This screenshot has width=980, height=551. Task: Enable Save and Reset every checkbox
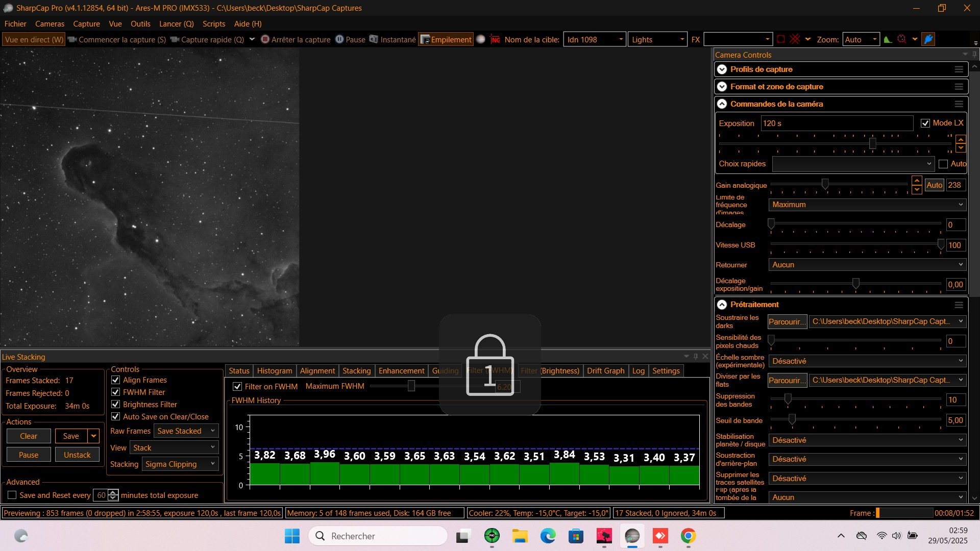tap(12, 495)
